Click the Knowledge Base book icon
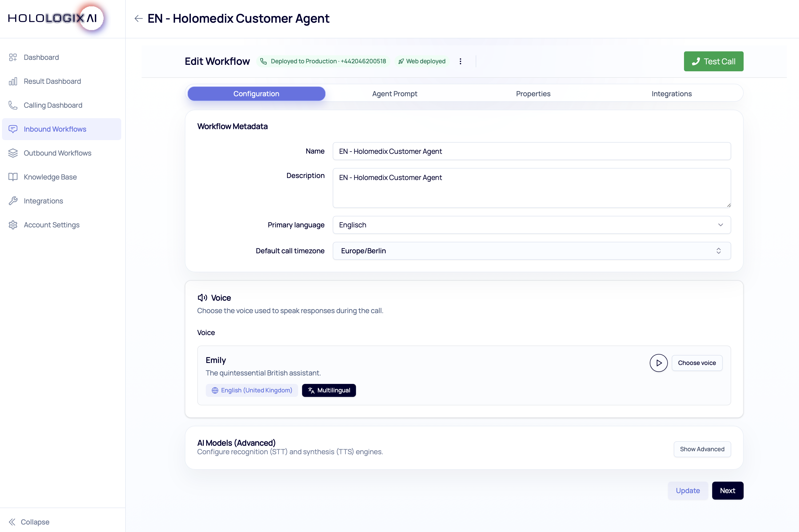Image resolution: width=799 pixels, height=532 pixels. tap(13, 177)
